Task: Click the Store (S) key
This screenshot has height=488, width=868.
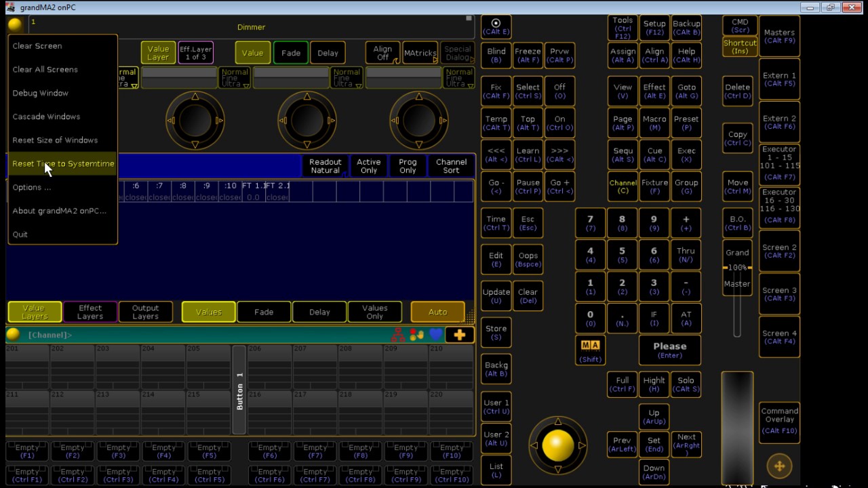Action: (x=496, y=332)
